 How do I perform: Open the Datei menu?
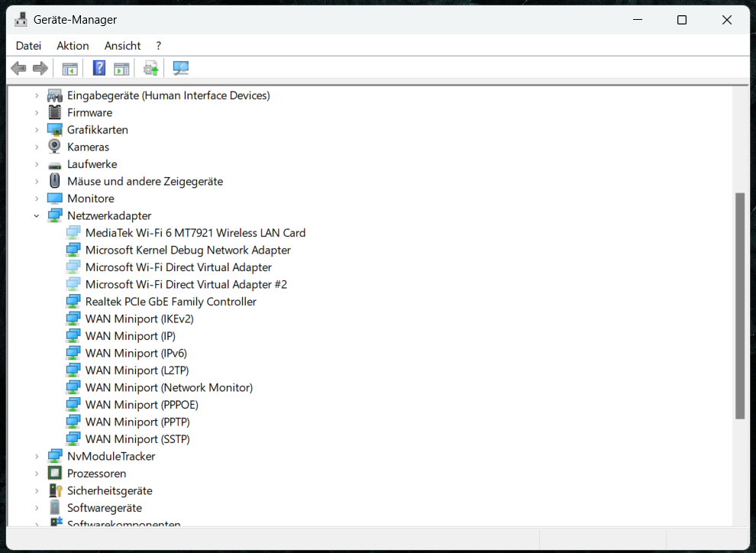pyautogui.click(x=28, y=46)
